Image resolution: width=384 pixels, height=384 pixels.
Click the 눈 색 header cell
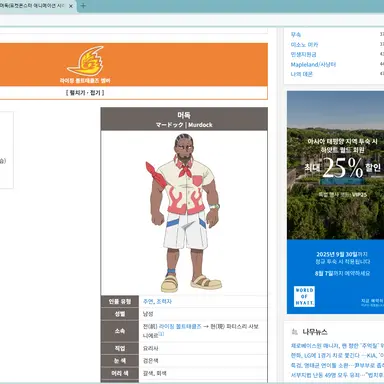point(120,361)
